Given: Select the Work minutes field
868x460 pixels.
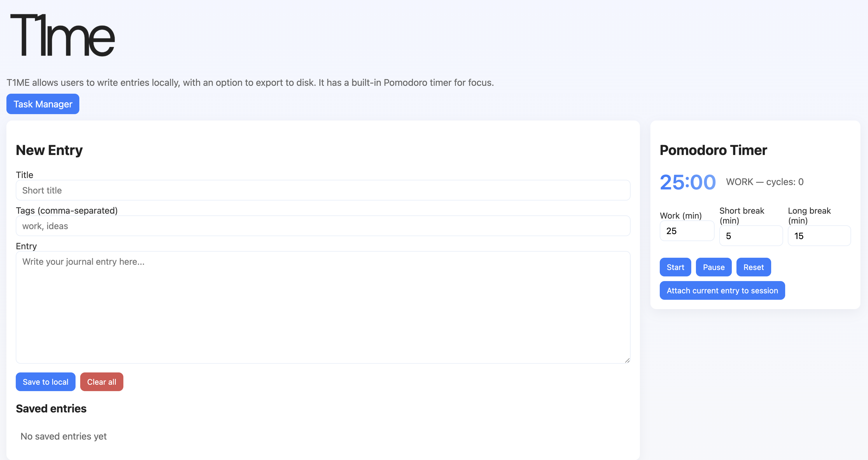Looking at the screenshot, I should point(686,231).
